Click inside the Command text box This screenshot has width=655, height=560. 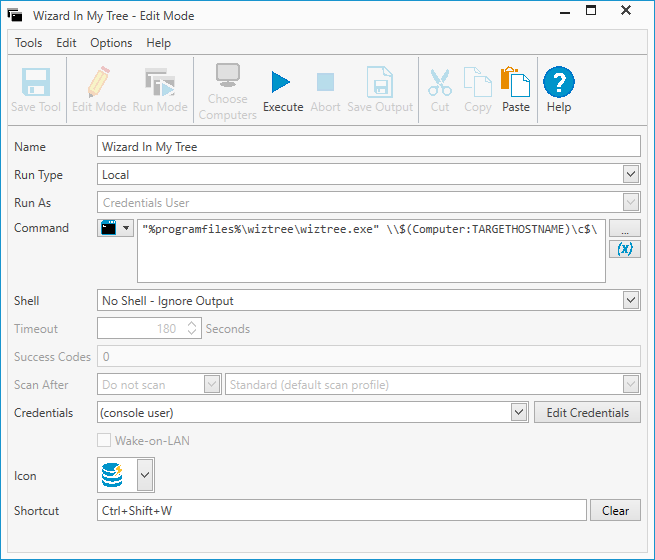point(371,251)
